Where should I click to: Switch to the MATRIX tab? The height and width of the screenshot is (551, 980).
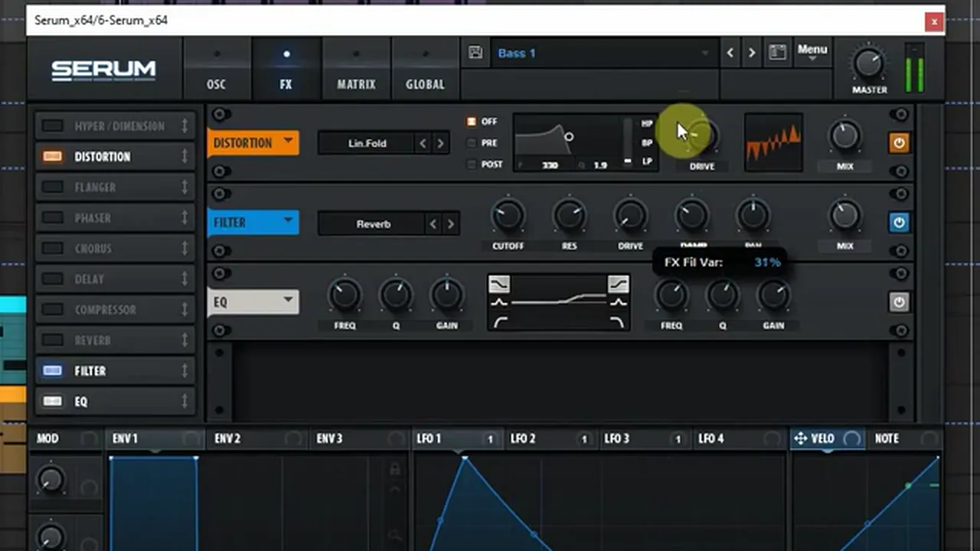tap(356, 69)
